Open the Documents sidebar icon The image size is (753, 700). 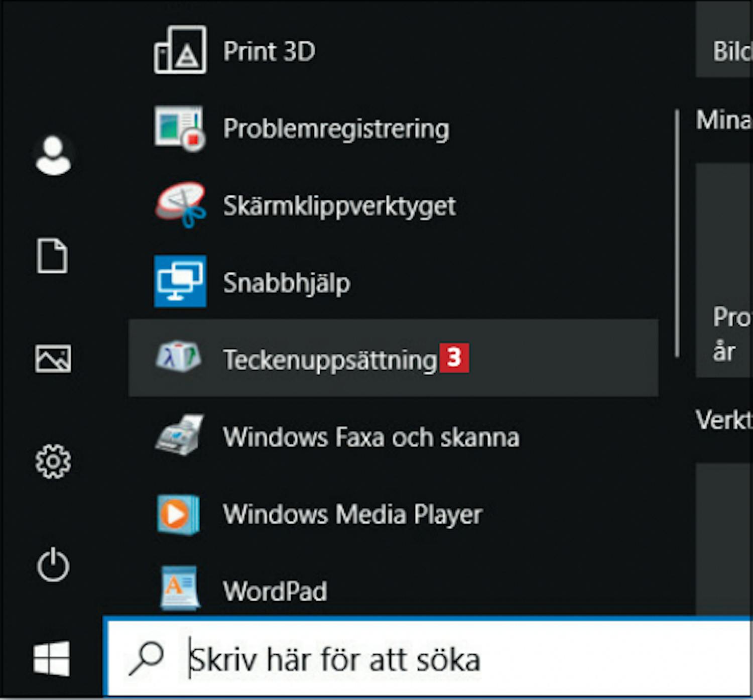coord(52,256)
